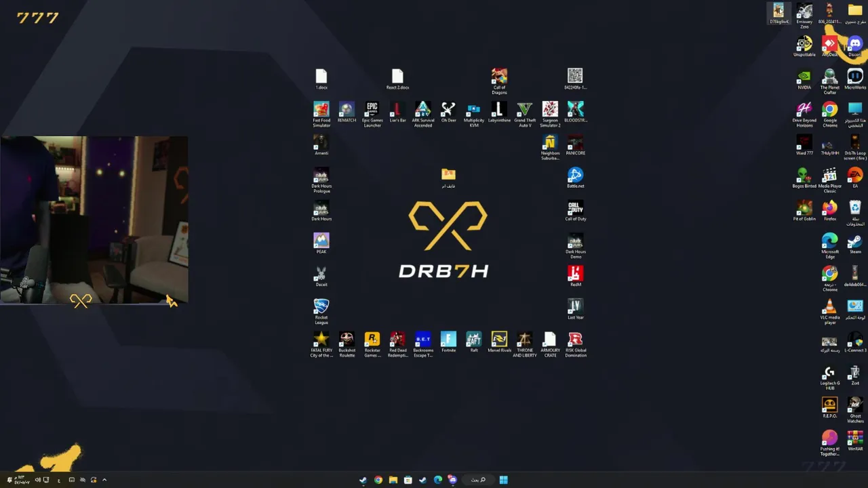Screen dimensions: 868x488
Task: Launch the Battle.net client icon
Action: pos(576,178)
